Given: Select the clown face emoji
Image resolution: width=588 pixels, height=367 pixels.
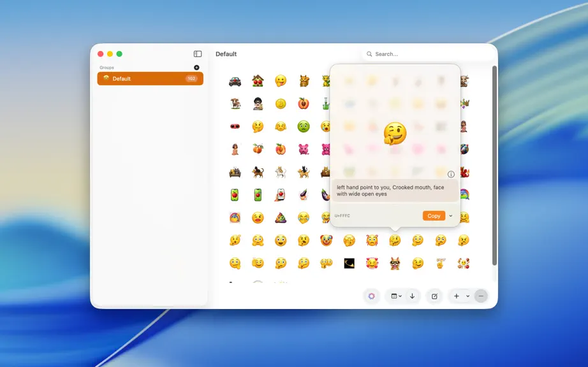Looking at the screenshot, I should click(x=327, y=240).
